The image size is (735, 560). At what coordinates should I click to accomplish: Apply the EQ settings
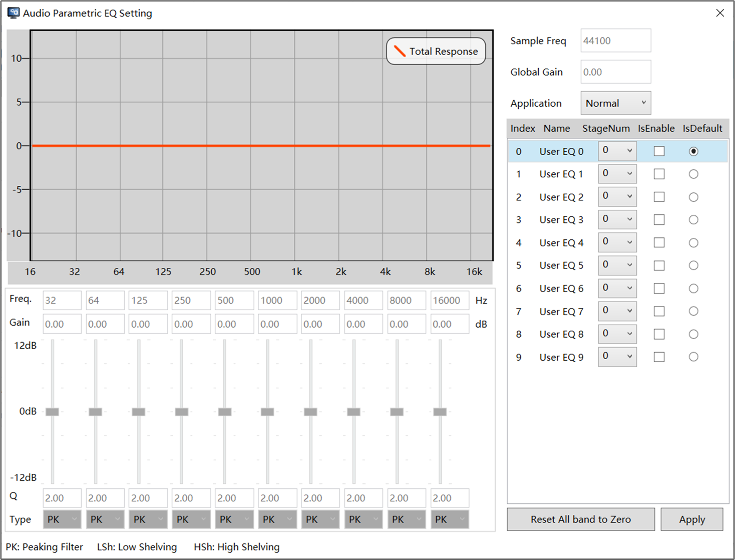pos(692,519)
